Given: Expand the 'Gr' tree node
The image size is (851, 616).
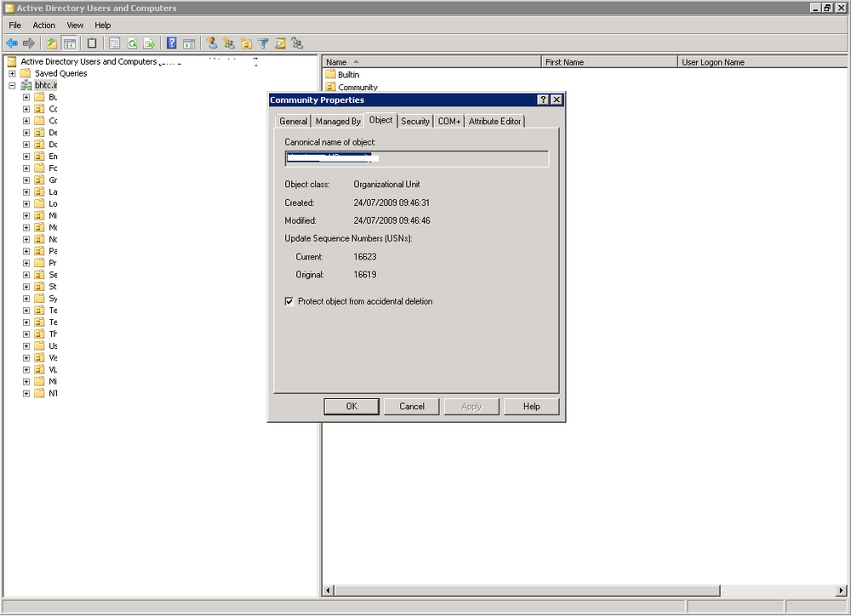Looking at the screenshot, I should [x=26, y=180].
